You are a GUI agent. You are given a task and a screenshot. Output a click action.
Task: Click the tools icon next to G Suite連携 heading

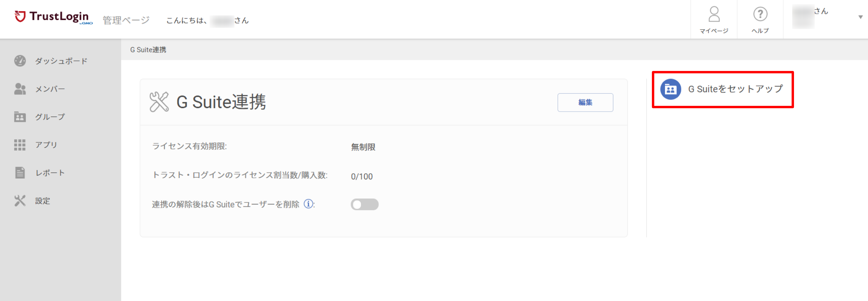(x=159, y=102)
